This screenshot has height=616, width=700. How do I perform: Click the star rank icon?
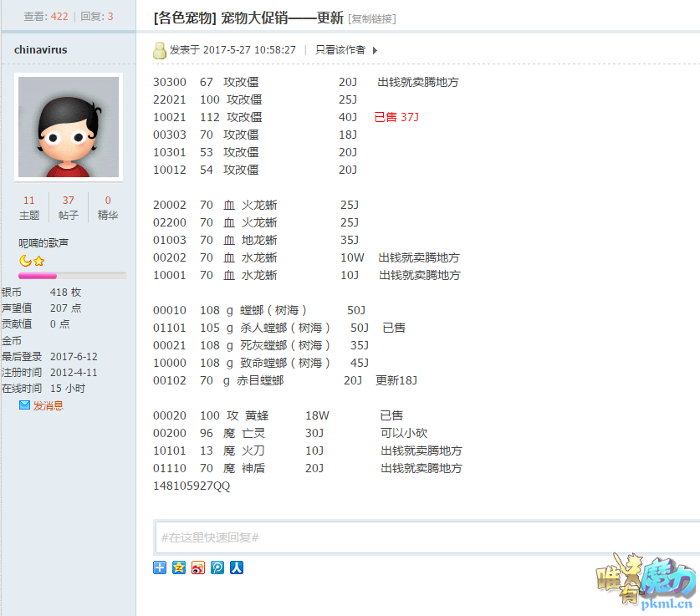pyautogui.click(x=38, y=261)
